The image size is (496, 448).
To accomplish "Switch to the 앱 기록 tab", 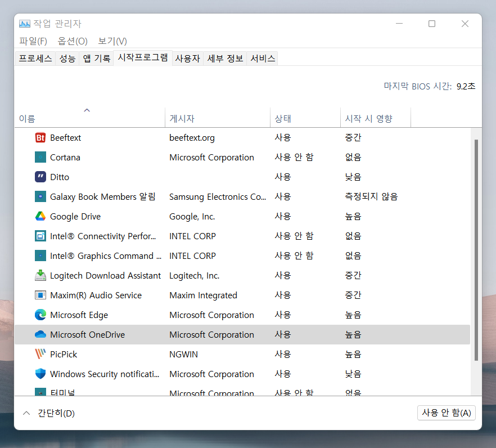I will click(97, 59).
